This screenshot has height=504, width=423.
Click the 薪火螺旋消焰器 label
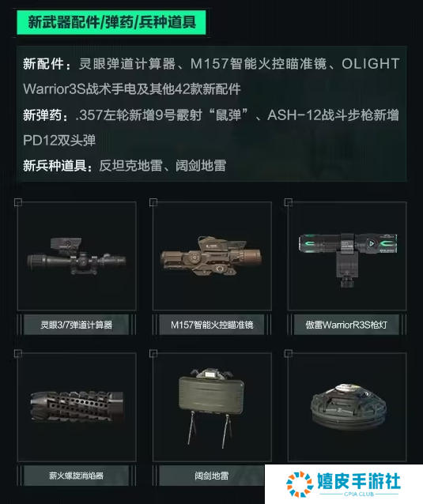76,476
